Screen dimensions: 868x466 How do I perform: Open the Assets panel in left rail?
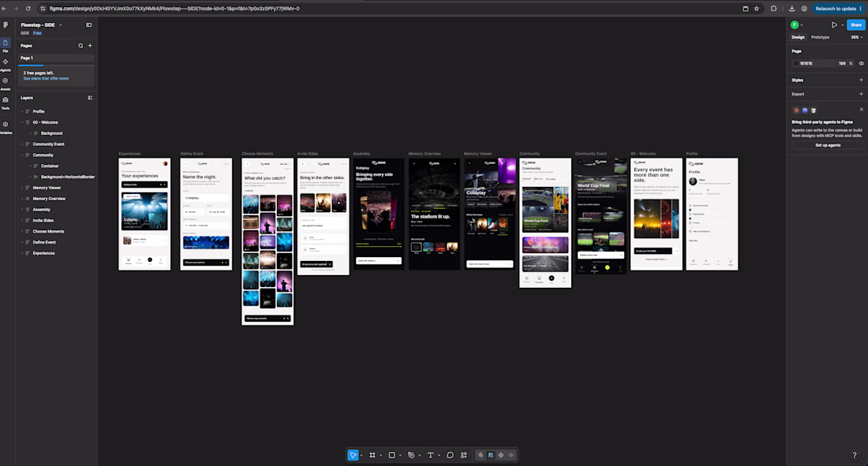coord(6,83)
